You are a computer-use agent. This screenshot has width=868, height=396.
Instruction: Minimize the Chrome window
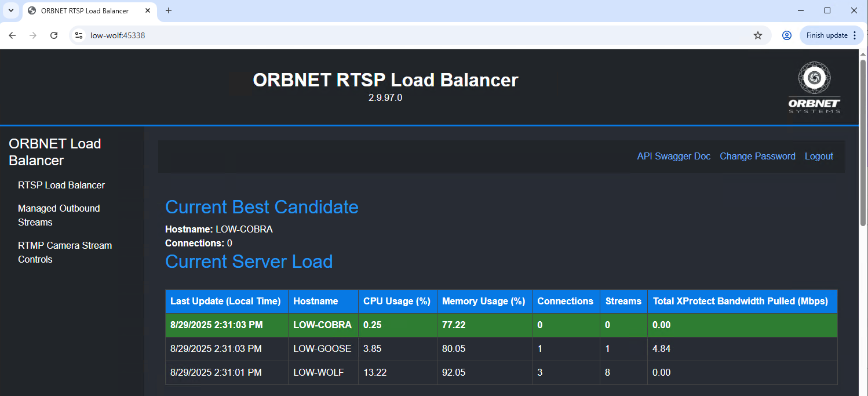point(801,10)
